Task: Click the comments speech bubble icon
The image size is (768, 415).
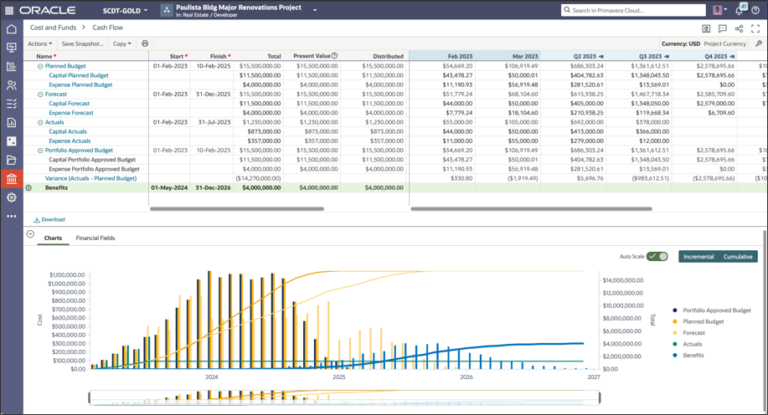Action: click(x=721, y=29)
